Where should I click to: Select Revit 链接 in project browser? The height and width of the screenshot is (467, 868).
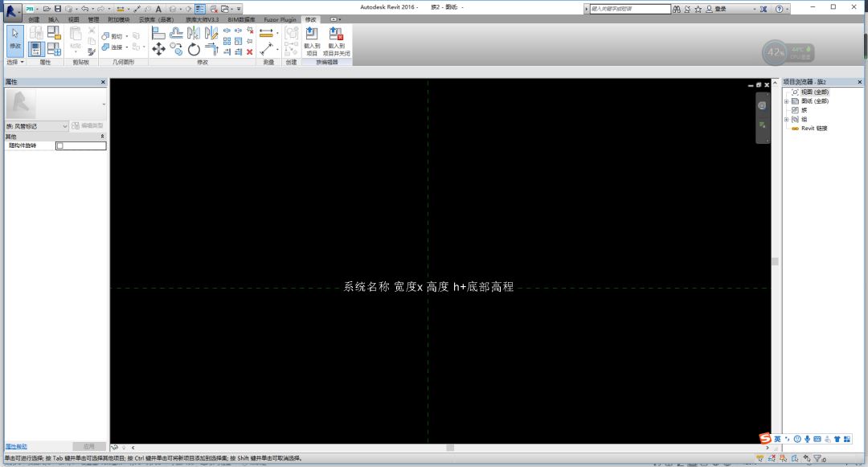pos(814,129)
